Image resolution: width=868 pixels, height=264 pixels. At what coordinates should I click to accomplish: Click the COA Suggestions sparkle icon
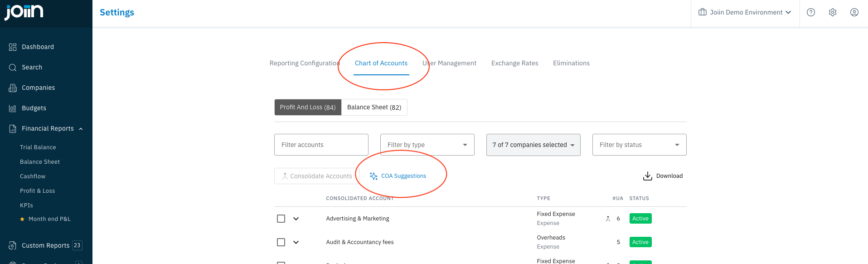(373, 176)
